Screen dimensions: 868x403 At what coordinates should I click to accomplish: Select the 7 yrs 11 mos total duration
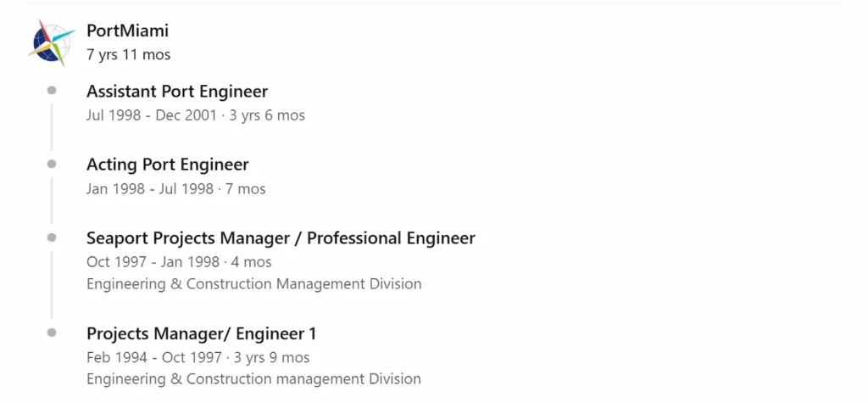(129, 55)
